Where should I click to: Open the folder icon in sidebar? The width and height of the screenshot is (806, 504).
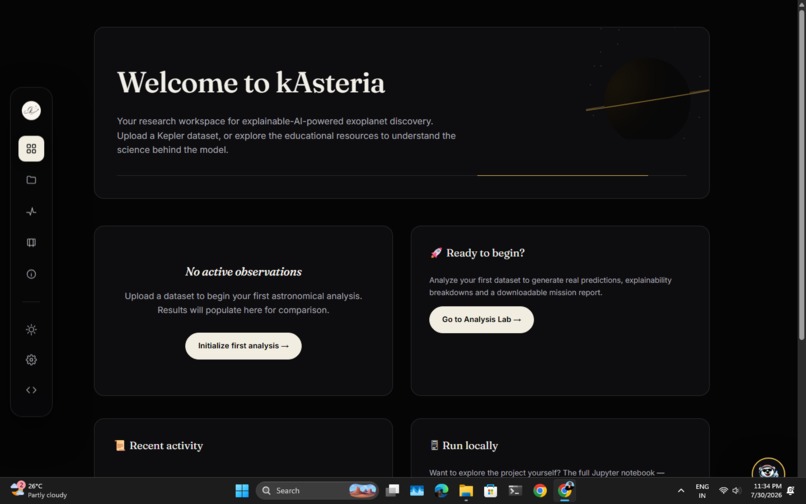(x=31, y=180)
